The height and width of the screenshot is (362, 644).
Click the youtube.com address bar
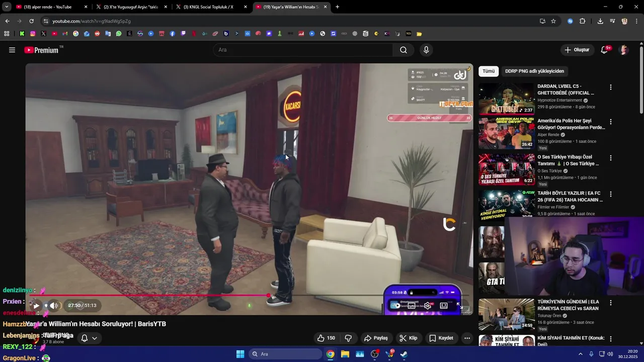pos(287,21)
